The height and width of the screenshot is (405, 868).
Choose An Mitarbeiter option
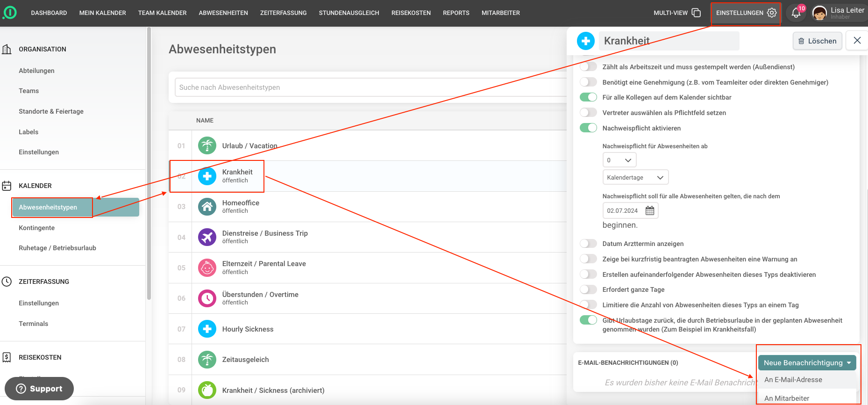point(807,398)
